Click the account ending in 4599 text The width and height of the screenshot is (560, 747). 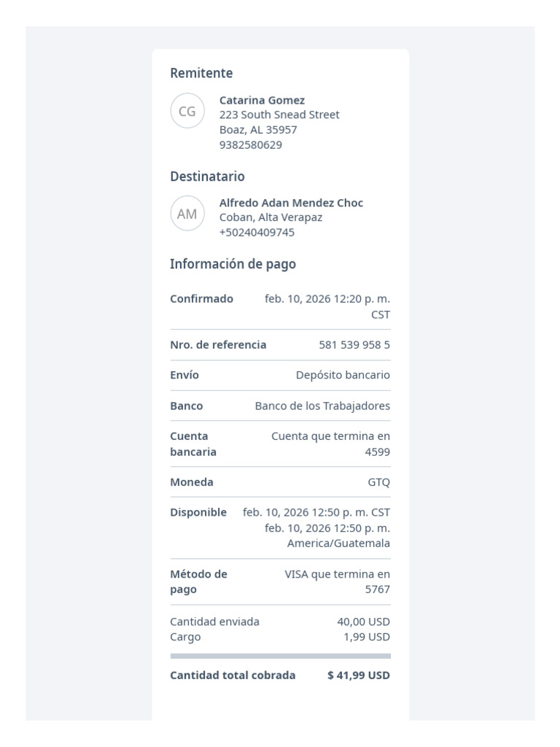(330, 444)
